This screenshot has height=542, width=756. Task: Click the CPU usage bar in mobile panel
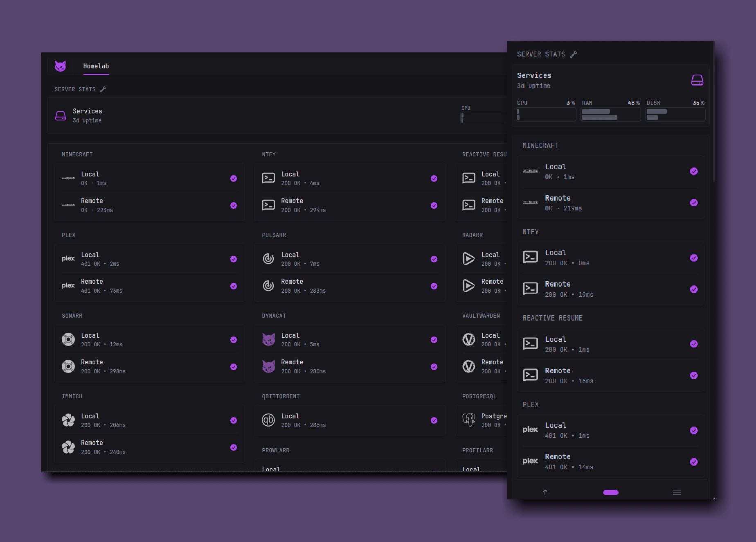pos(546,114)
